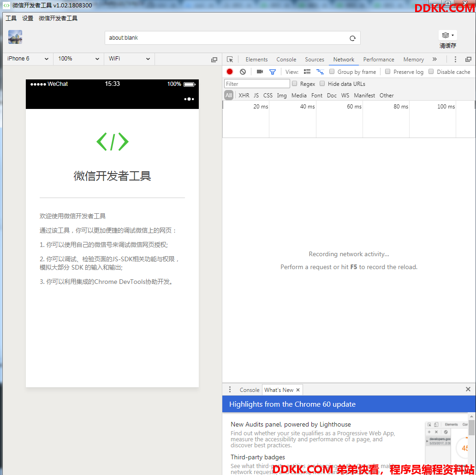Switch to large request rows view

[307, 72]
